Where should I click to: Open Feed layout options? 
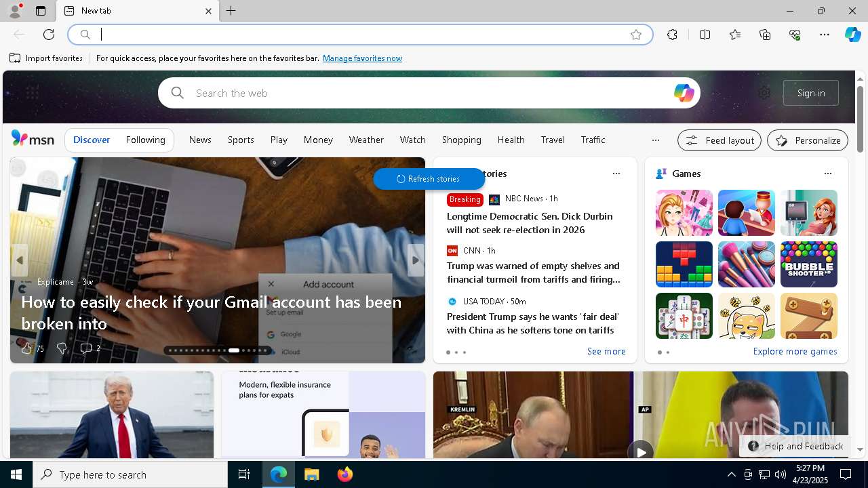click(719, 140)
